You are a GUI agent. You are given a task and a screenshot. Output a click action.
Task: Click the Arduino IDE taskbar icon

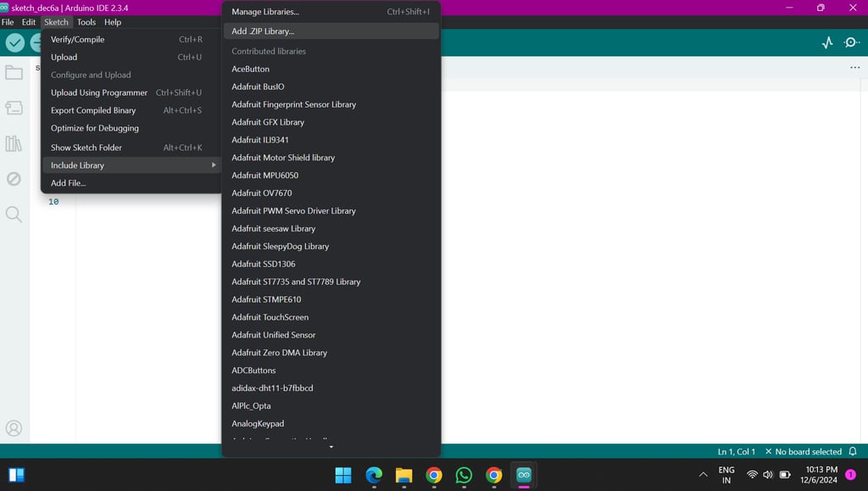524,475
